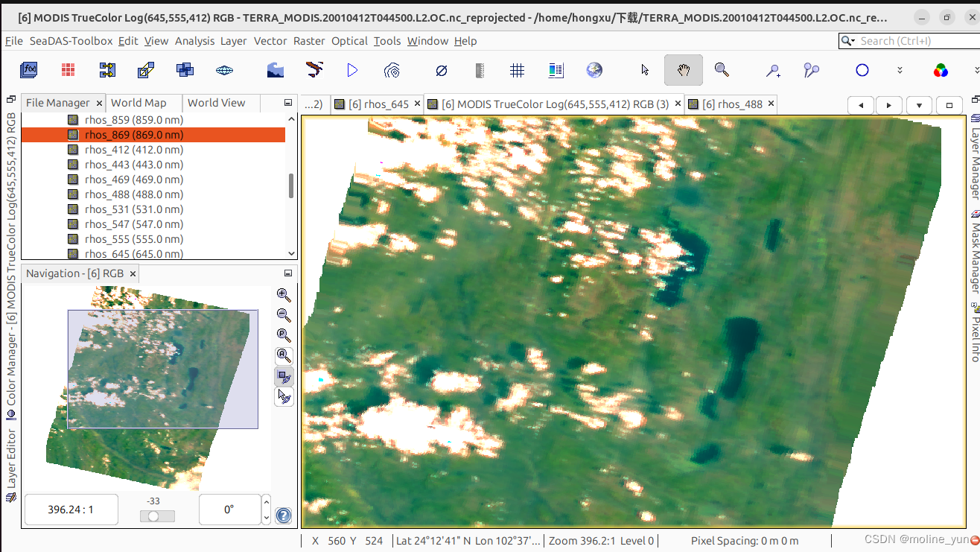
Task: Open the Analysis menu
Action: pyautogui.click(x=194, y=41)
